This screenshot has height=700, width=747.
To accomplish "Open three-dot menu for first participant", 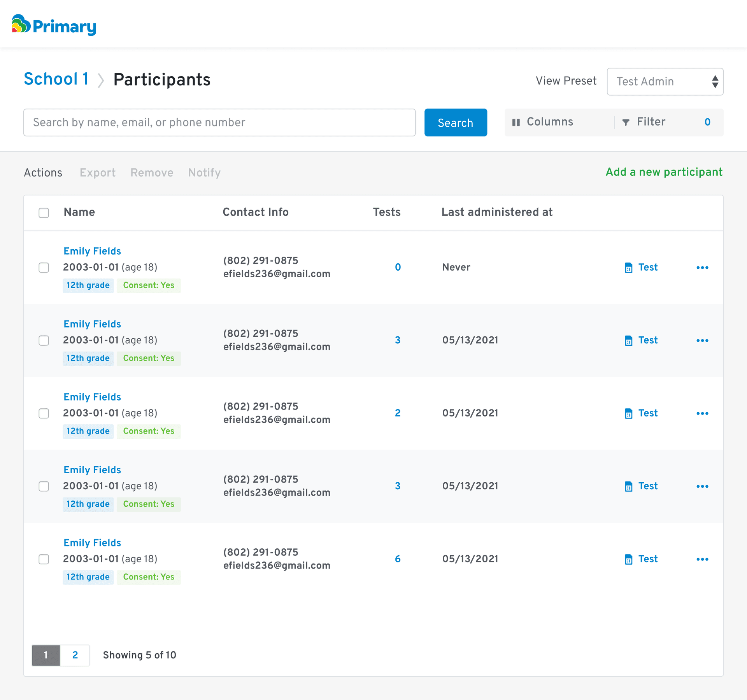I will tap(702, 268).
